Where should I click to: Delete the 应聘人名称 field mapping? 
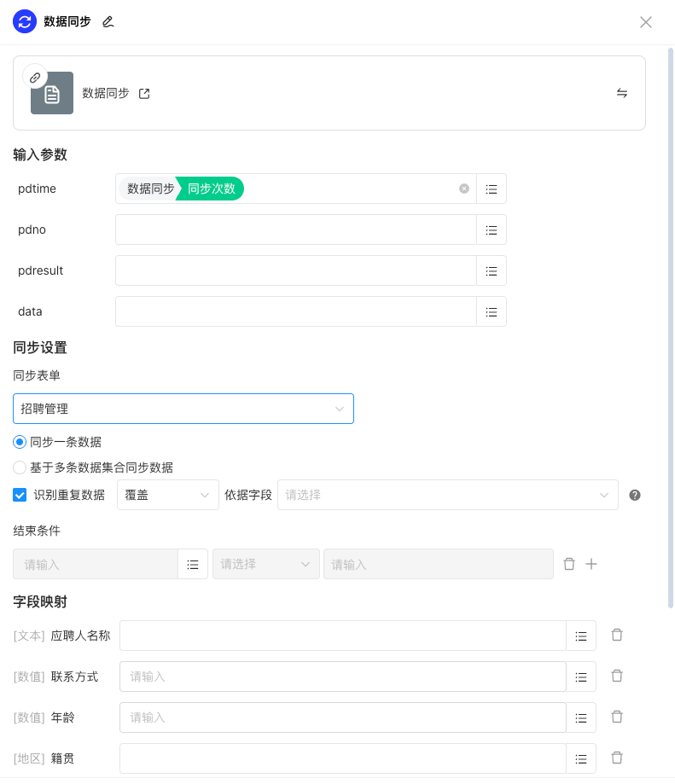tap(617, 635)
